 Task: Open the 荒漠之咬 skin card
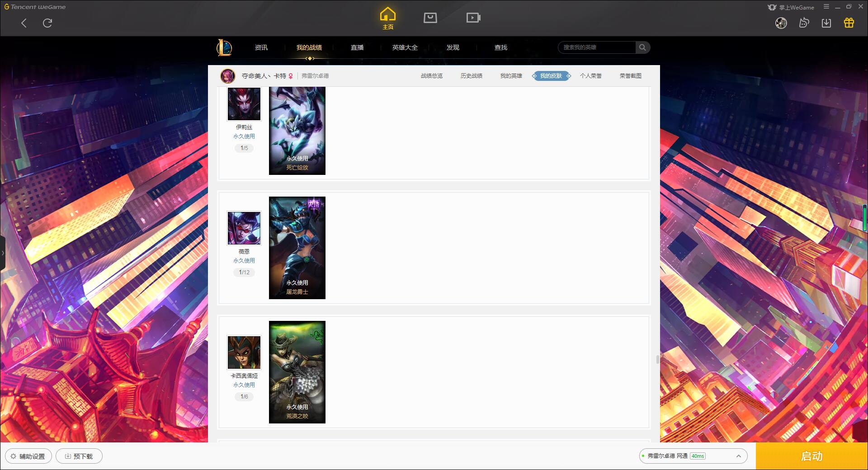pyautogui.click(x=297, y=372)
